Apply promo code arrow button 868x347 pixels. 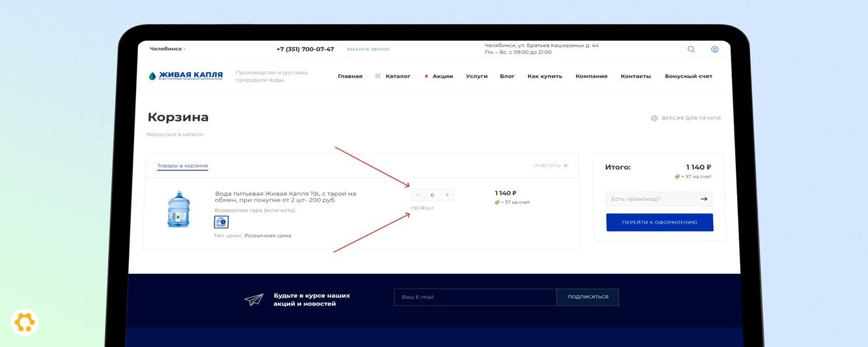point(703,199)
